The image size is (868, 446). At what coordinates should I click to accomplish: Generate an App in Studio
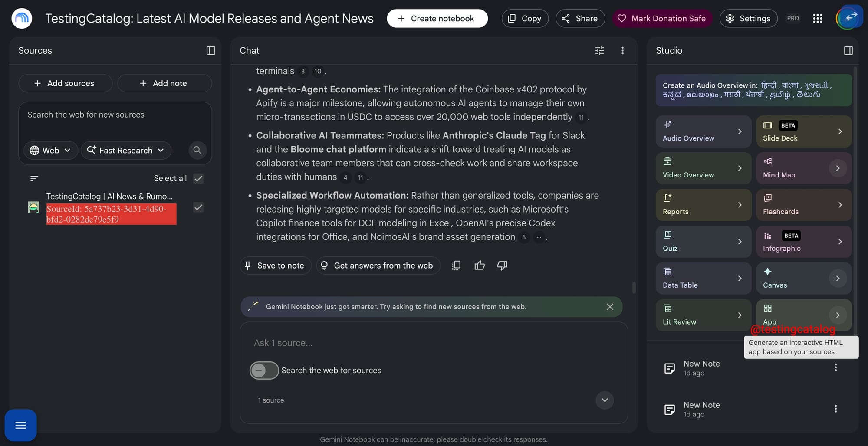[x=803, y=315]
